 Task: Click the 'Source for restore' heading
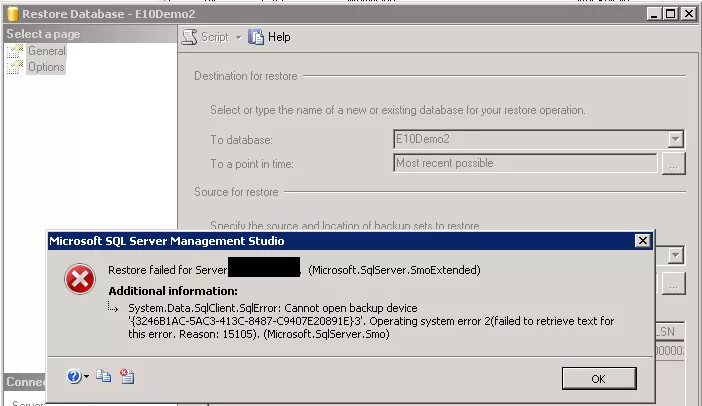point(236,192)
